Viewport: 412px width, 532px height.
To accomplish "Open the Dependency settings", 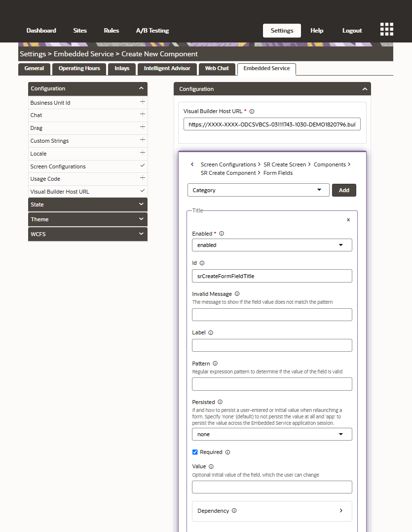I will pos(272,511).
